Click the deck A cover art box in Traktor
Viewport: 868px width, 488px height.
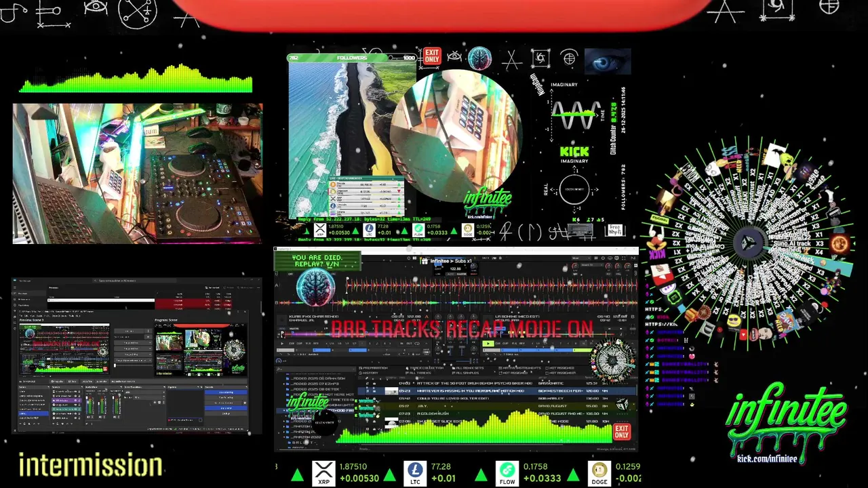[x=281, y=321]
